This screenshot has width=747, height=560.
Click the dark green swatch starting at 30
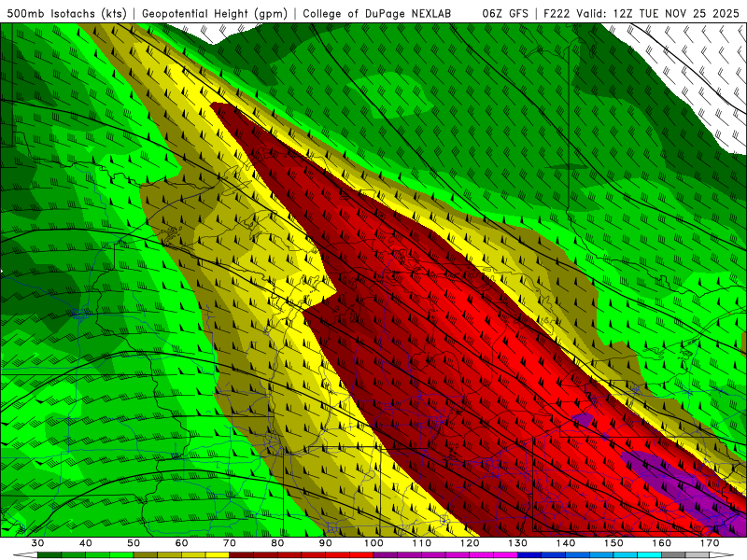click(49, 554)
